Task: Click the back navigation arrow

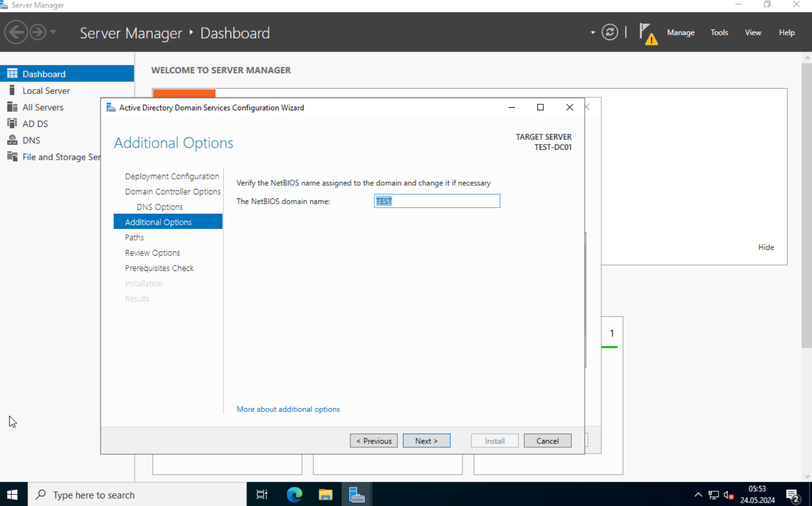Action: 16,32
